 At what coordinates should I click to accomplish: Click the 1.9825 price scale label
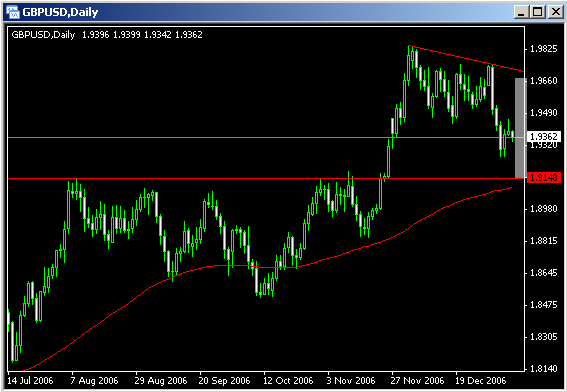(543, 49)
